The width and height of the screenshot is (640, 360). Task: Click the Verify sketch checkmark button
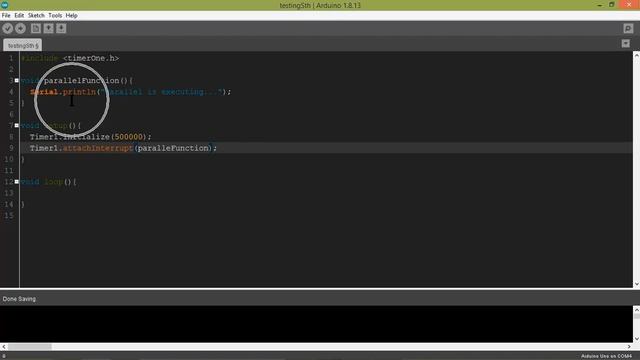(7, 28)
